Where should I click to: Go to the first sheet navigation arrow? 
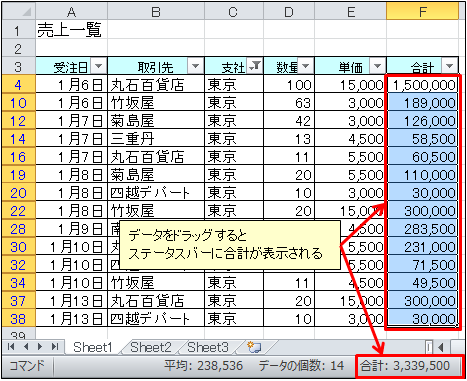point(11,347)
